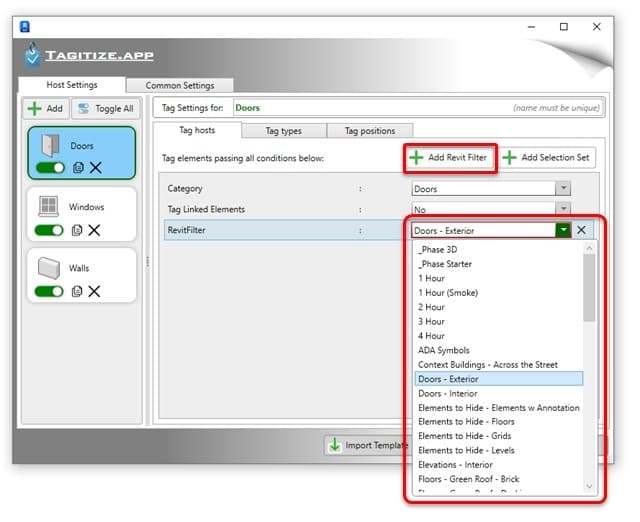
Task: Open the app icon in title bar
Action: click(x=25, y=27)
